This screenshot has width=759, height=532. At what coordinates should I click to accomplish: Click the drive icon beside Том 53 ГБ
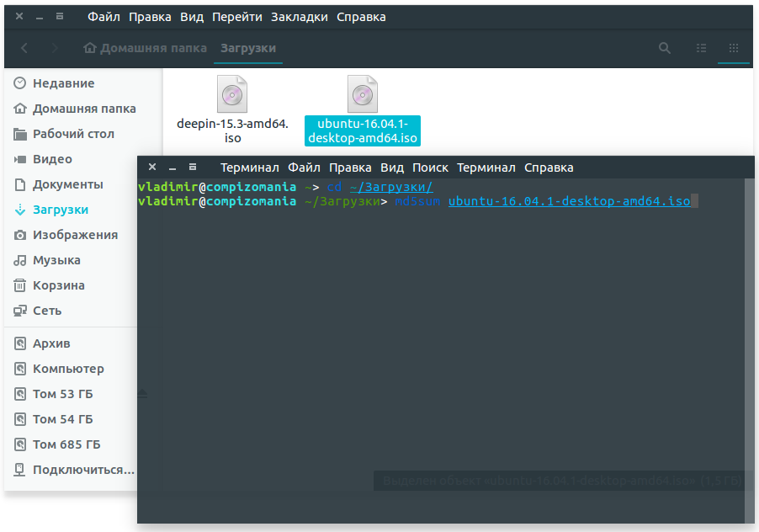pyautogui.click(x=20, y=394)
